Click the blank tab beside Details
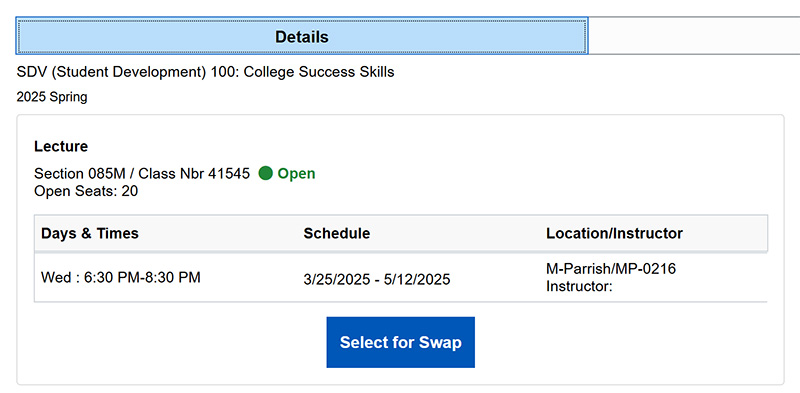The image size is (800, 393). tap(694, 36)
